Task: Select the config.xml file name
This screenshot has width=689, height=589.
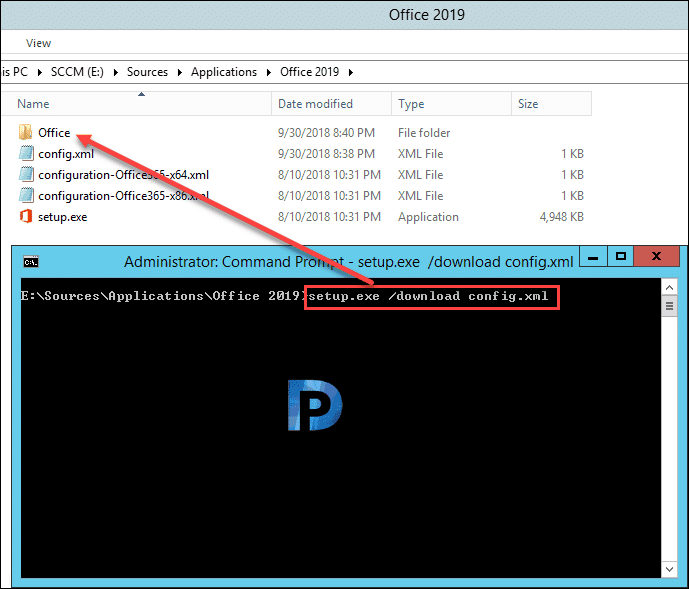Action: 66,154
